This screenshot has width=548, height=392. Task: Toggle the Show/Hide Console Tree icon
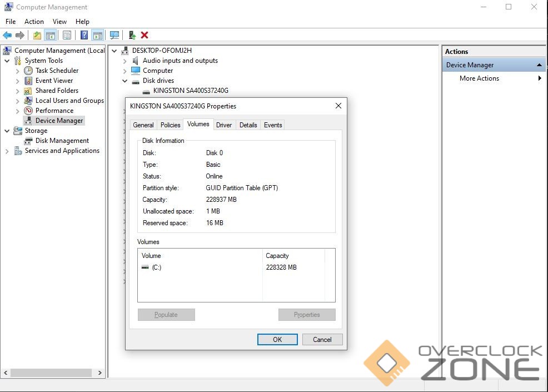pyautogui.click(x=51, y=35)
